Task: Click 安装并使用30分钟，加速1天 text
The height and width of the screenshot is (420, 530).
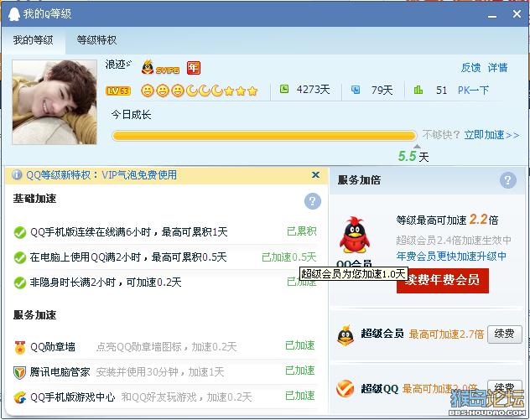Action: coord(160,372)
